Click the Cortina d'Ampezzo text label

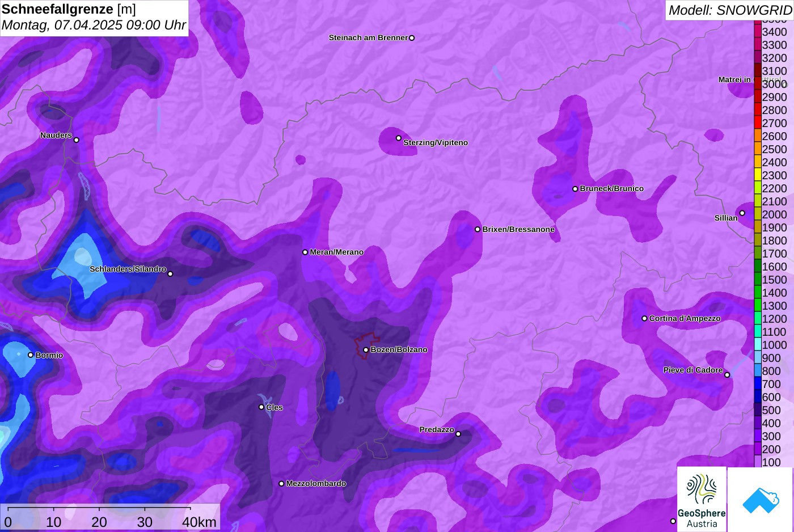click(x=685, y=319)
